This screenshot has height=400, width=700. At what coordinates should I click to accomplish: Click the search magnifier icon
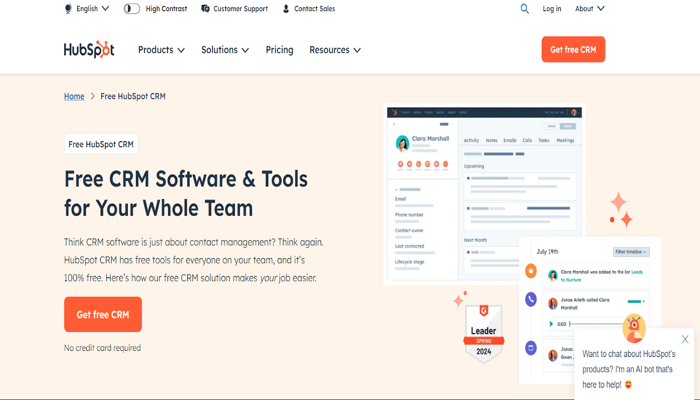click(x=525, y=8)
